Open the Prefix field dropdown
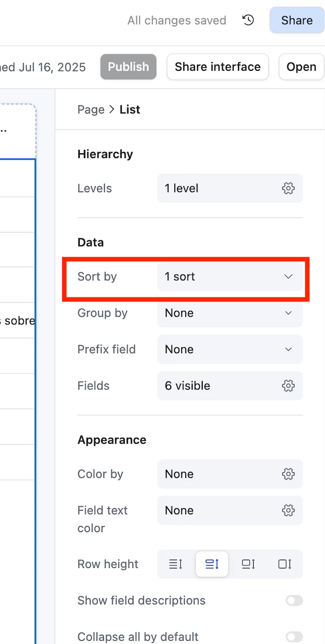 (x=230, y=349)
